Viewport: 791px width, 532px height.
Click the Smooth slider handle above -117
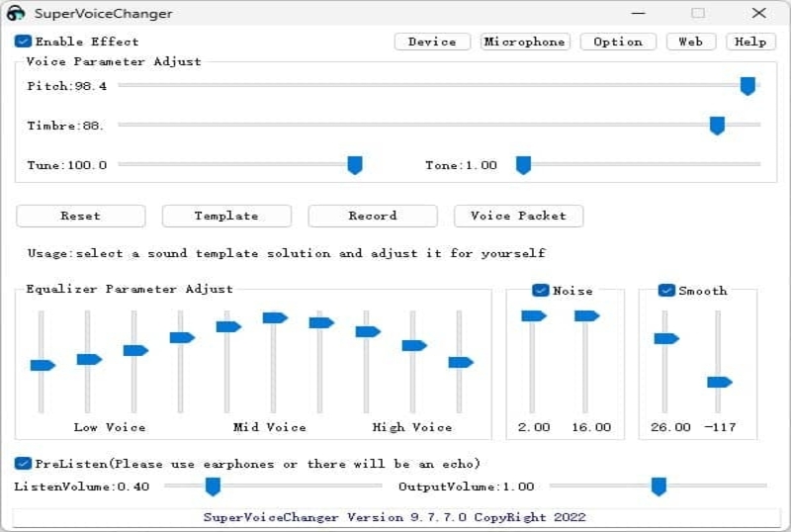[x=720, y=382]
